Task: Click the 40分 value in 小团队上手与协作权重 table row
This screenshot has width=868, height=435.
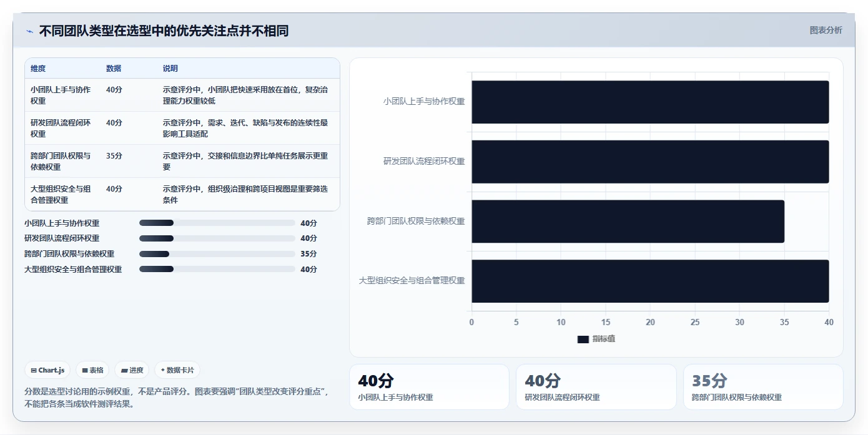Action: coord(114,89)
